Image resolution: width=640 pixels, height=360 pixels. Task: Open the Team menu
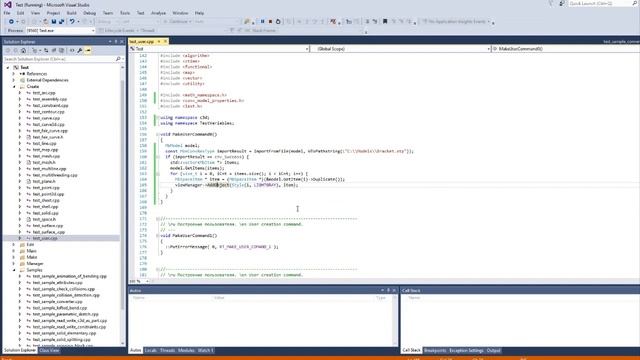tap(108, 13)
